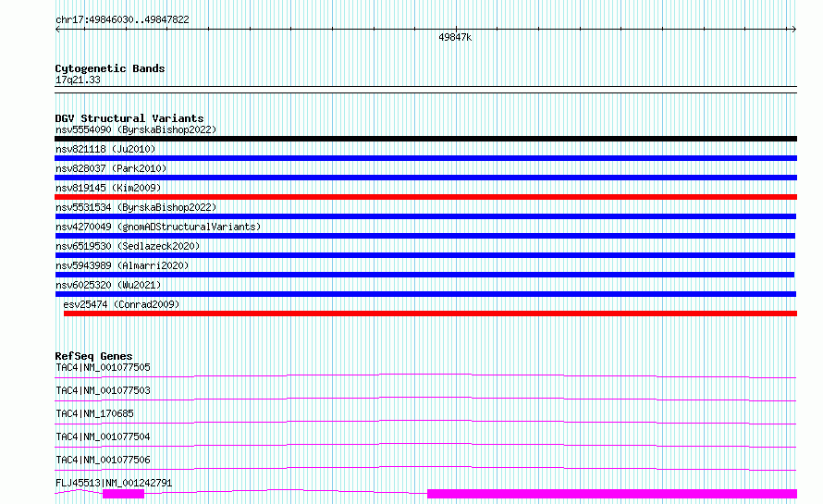
Task: Click the upper horizontal line of the Cytogenetic Bands track
Action: (x=425, y=87)
